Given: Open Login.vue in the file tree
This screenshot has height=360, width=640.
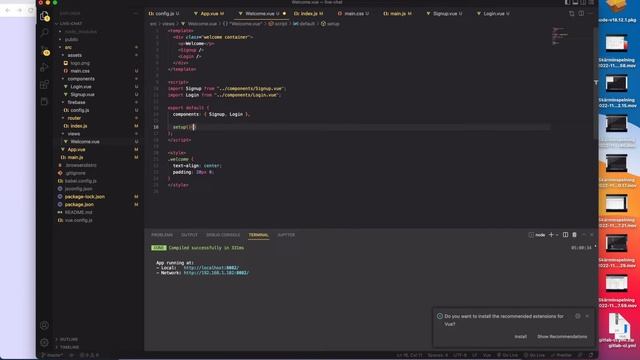Looking at the screenshot, I should (81, 87).
